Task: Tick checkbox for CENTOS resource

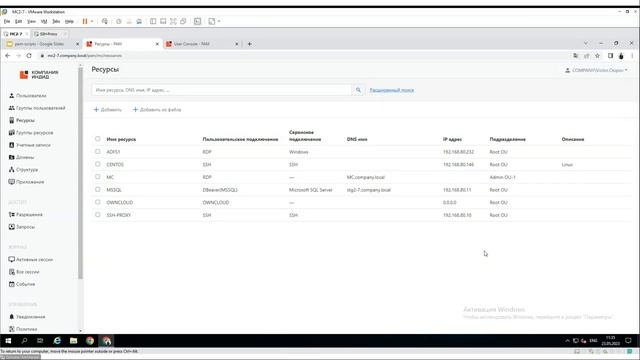Action: (98, 164)
